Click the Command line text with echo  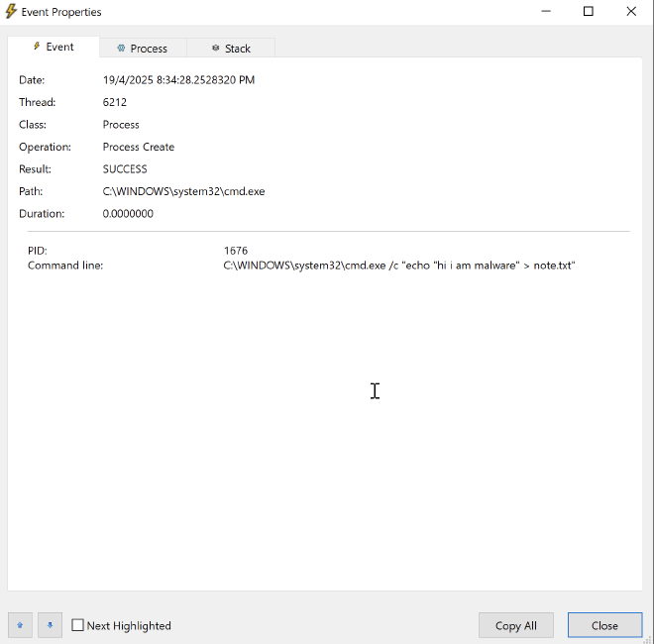pyautogui.click(x=399, y=266)
